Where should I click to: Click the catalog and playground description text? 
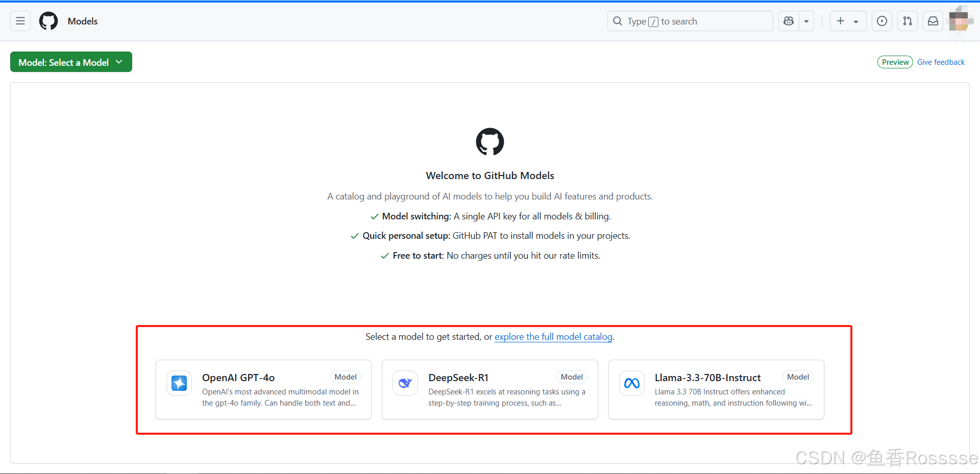(x=490, y=196)
